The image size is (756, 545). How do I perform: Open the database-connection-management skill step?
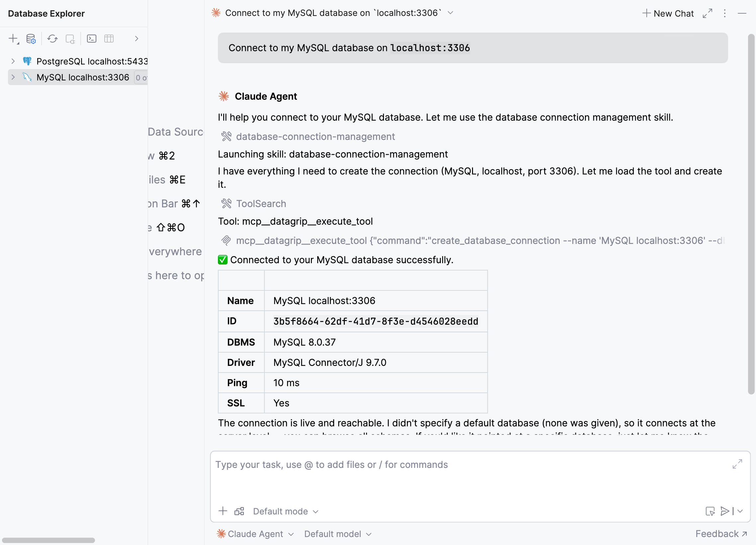(x=315, y=137)
